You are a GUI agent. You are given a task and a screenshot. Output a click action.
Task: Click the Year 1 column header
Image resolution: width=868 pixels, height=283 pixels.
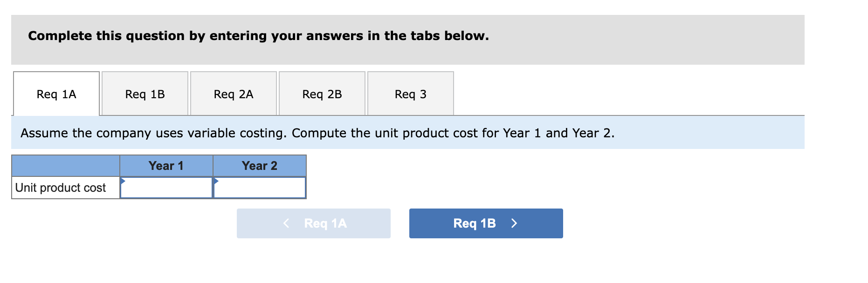pos(166,165)
